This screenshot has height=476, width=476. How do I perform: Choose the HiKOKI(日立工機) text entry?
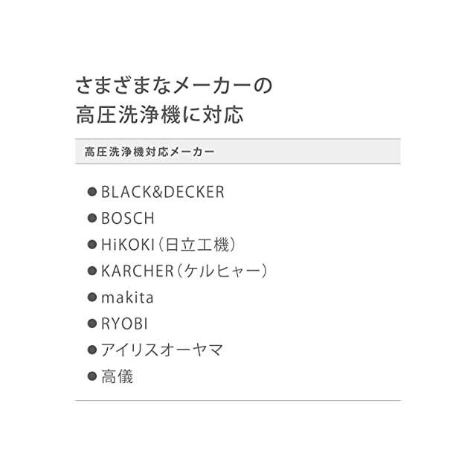pos(173,245)
